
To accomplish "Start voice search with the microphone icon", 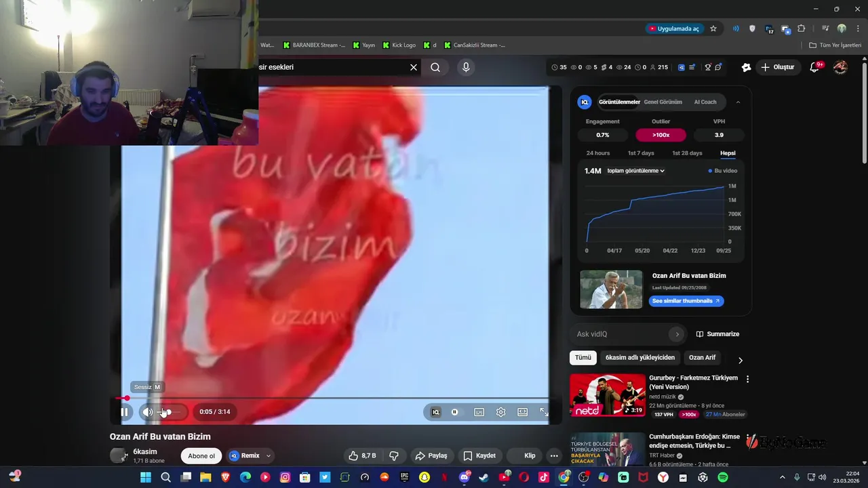I will (465, 67).
